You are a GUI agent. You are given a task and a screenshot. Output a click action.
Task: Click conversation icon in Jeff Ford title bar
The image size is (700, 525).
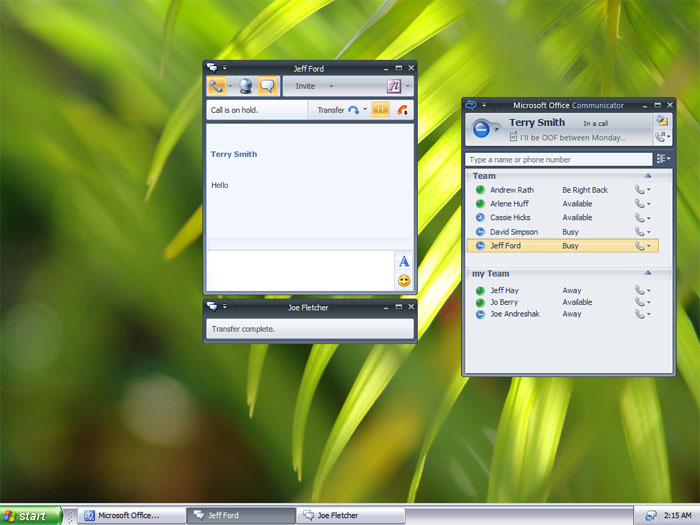coord(212,68)
